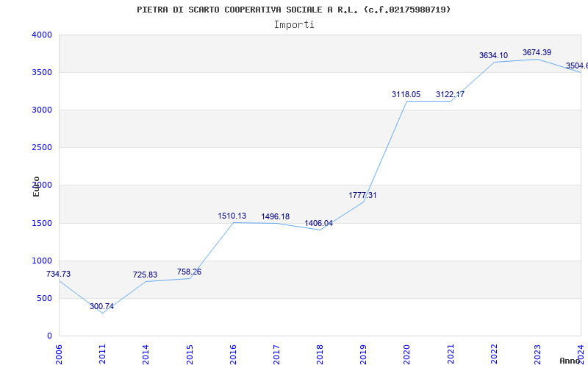Image resolution: width=588 pixels, height=368 pixels.
Task: Click the 500 y-axis tick label
Action: coord(45,299)
